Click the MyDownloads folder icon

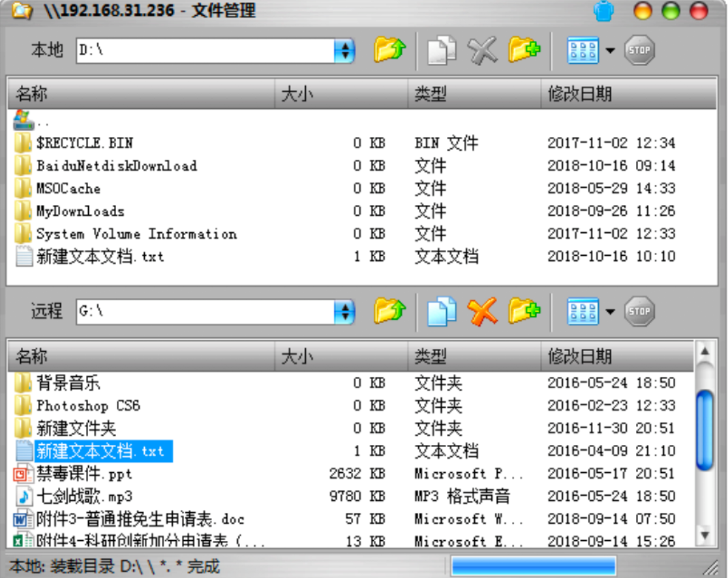(x=23, y=211)
